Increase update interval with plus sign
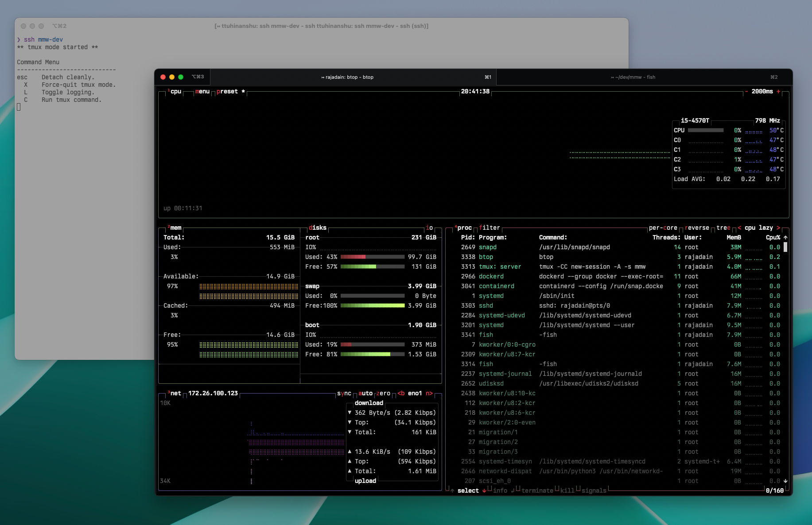 click(778, 92)
